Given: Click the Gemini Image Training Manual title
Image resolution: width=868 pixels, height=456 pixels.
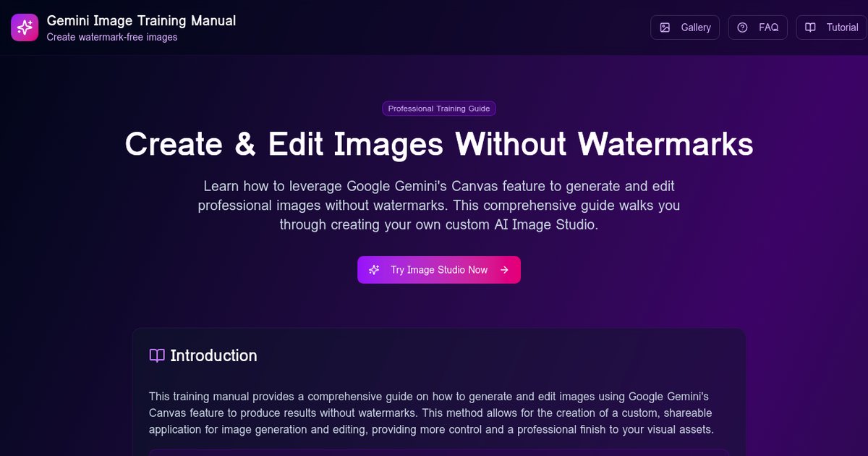Looking at the screenshot, I should click(x=141, y=21).
